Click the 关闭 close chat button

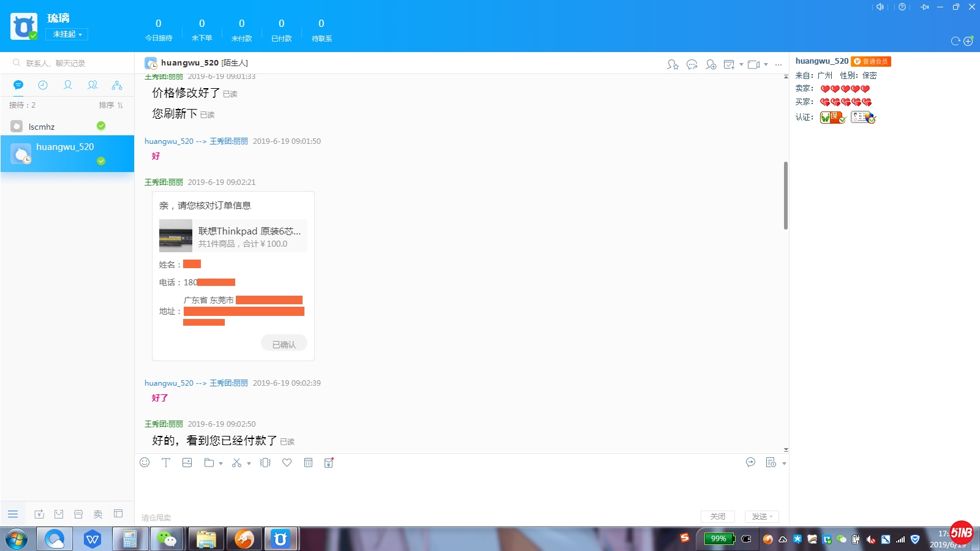[717, 517]
